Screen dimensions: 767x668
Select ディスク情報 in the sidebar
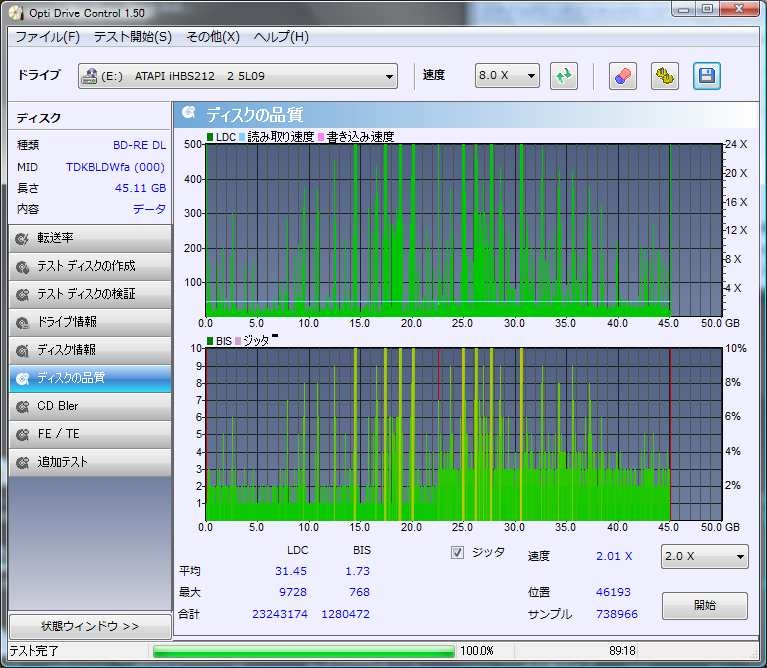click(89, 350)
